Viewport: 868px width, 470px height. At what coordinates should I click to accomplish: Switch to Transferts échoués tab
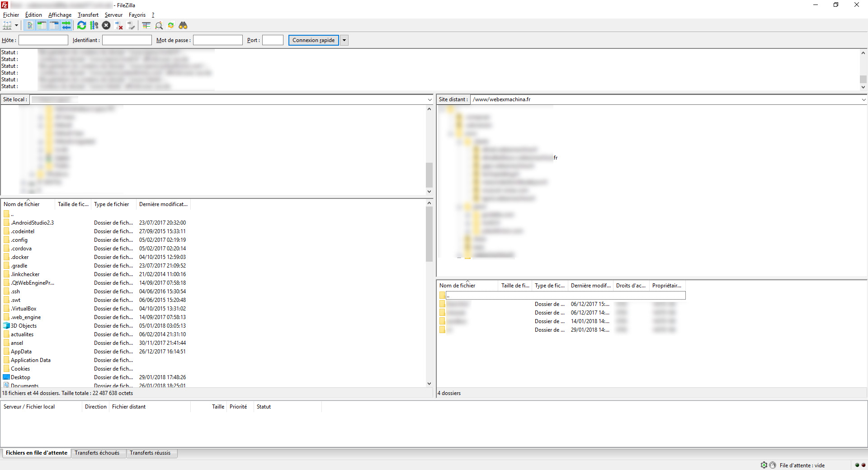point(97,453)
